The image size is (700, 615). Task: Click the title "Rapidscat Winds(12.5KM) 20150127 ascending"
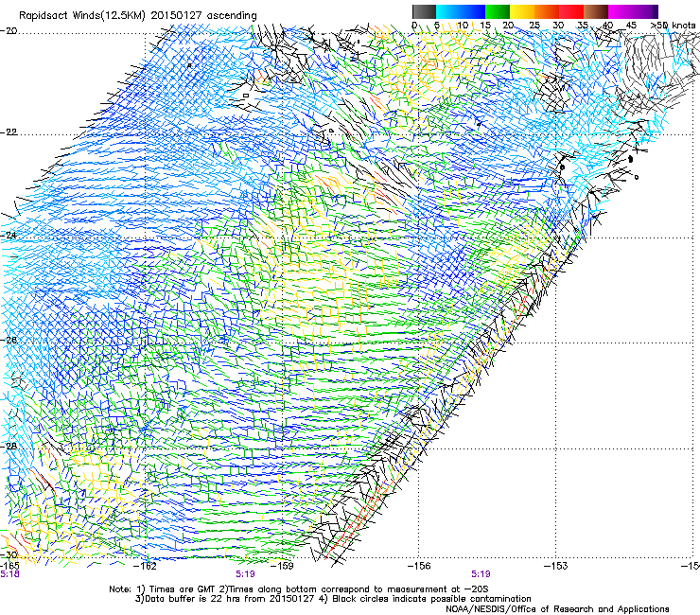pyautogui.click(x=138, y=16)
